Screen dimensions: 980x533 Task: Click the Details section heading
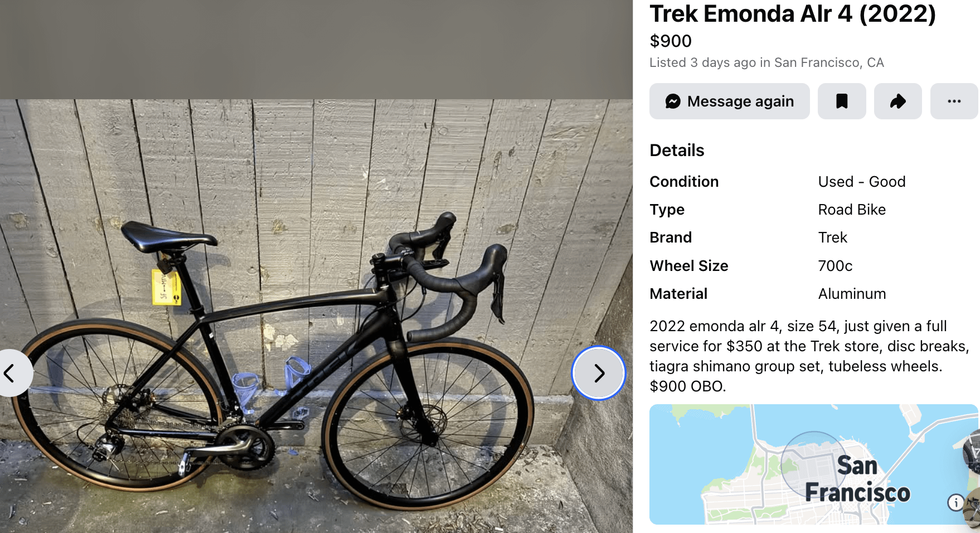pos(677,150)
